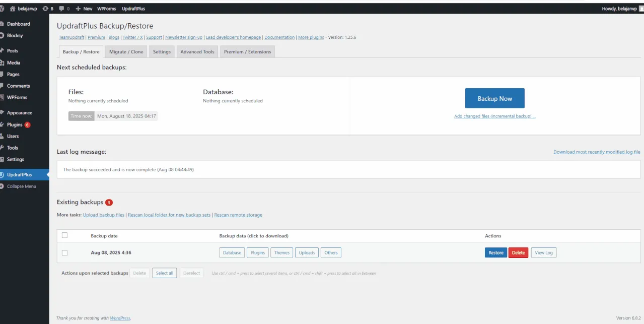Image resolution: width=644 pixels, height=324 pixels.
Task: Click the WordPress logo icon in admin bar
Action: coord(2,9)
